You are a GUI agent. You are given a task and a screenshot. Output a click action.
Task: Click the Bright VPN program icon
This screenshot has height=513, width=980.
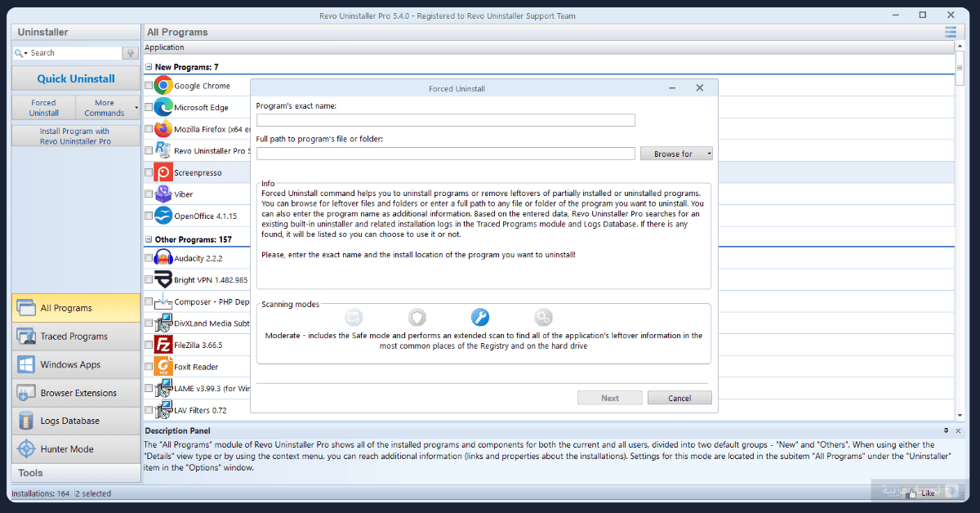pyautogui.click(x=163, y=279)
